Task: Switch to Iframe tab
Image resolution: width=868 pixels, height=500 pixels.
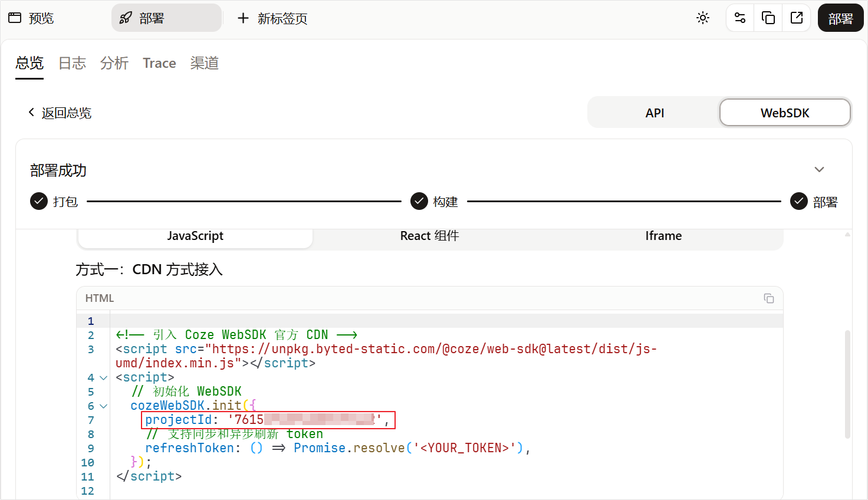Action: (663, 236)
